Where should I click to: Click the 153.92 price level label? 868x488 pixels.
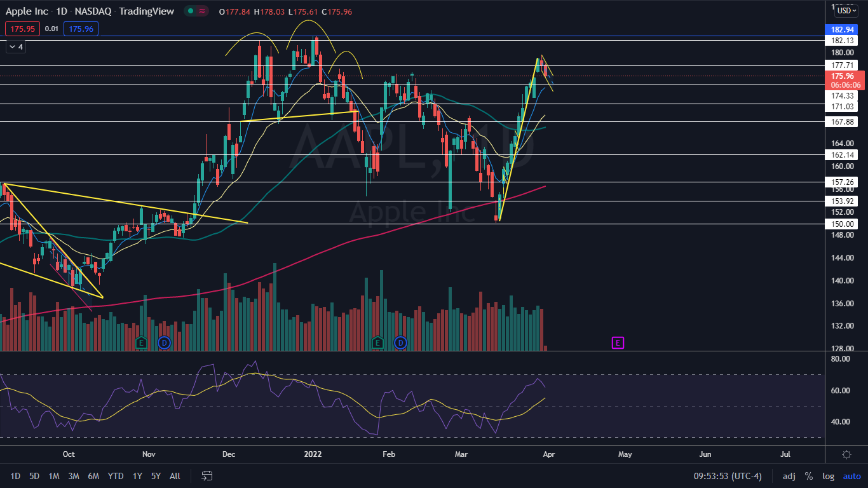[x=842, y=201]
